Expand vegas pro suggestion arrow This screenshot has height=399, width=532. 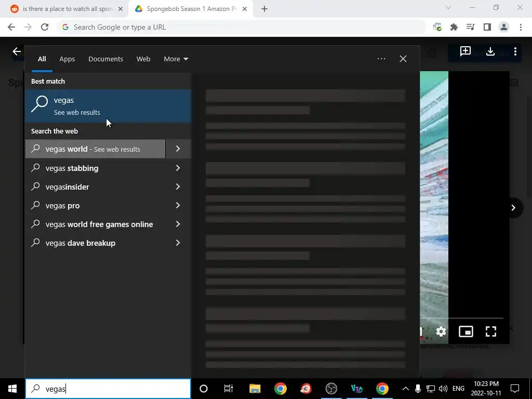[178, 205]
